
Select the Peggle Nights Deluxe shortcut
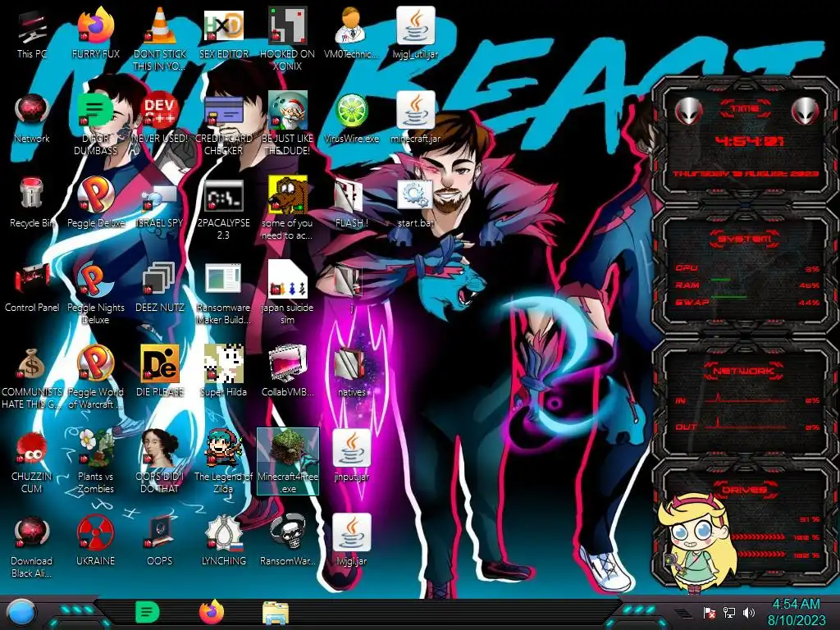(95, 294)
